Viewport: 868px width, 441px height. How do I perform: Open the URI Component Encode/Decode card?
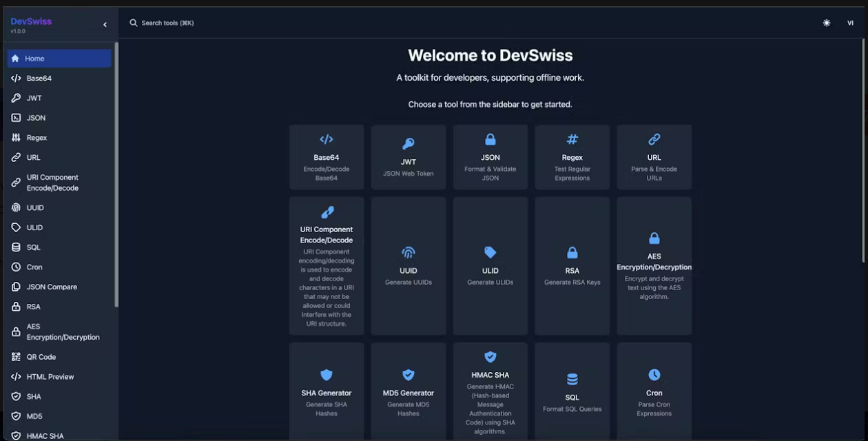pyautogui.click(x=327, y=266)
